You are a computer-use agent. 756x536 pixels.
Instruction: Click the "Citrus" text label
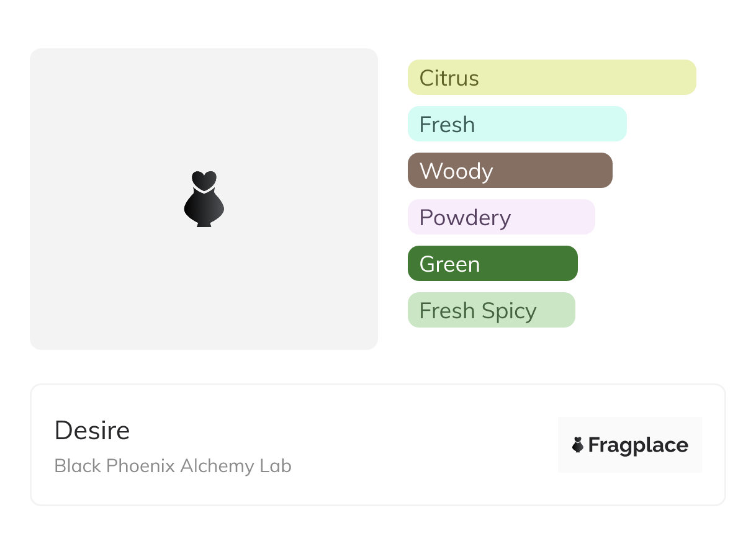click(449, 78)
